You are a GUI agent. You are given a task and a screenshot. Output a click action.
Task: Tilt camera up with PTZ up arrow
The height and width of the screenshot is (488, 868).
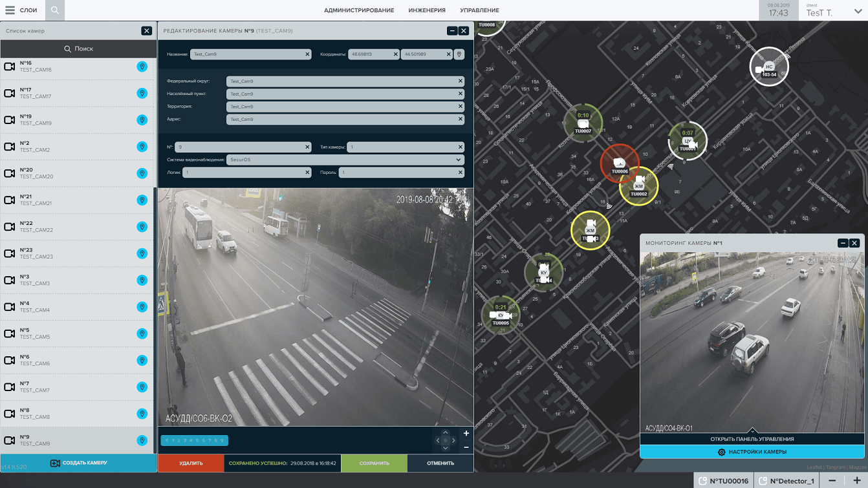click(445, 432)
